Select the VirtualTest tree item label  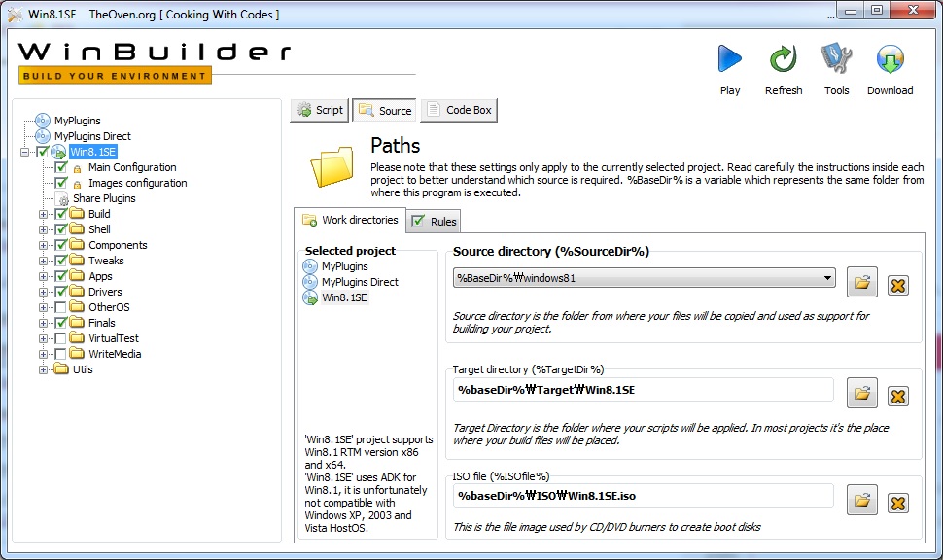point(114,338)
